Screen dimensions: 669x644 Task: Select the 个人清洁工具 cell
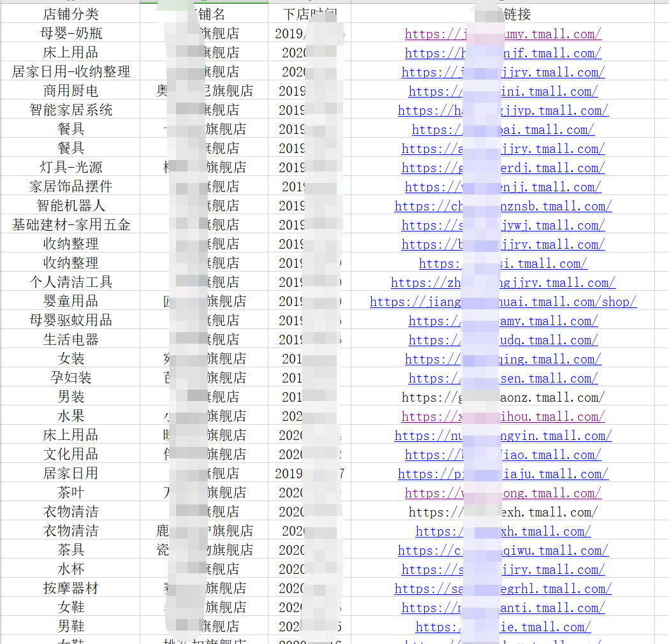(x=70, y=281)
